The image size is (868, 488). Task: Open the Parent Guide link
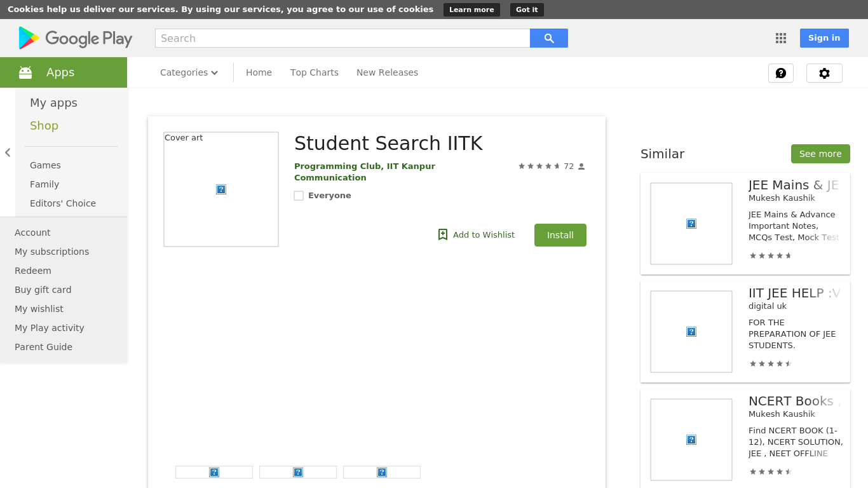click(43, 347)
